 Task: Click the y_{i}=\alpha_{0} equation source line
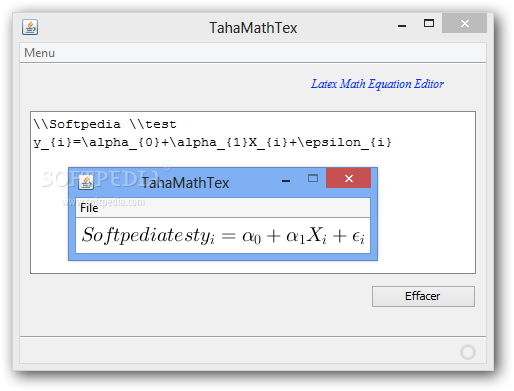tap(212, 143)
